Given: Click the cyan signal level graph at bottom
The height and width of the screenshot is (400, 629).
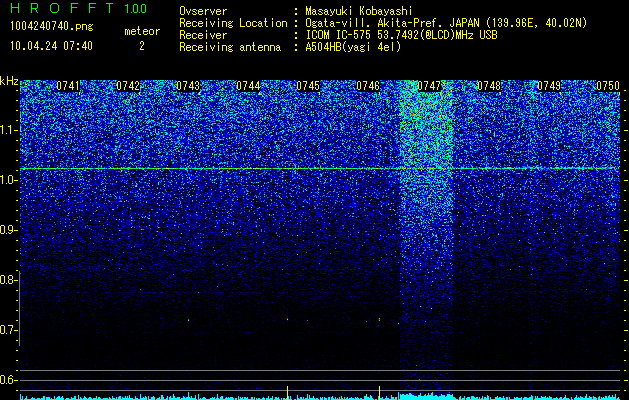Looking at the screenshot, I should pos(320,396).
